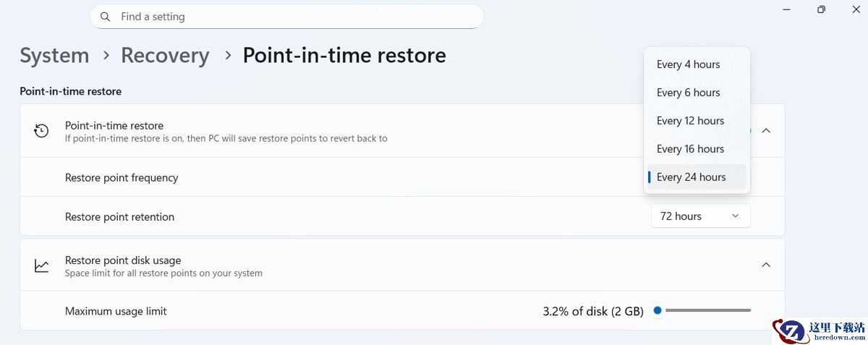Maximize or restore the Settings window
Screen dimensions: 868x345
tap(821, 9)
